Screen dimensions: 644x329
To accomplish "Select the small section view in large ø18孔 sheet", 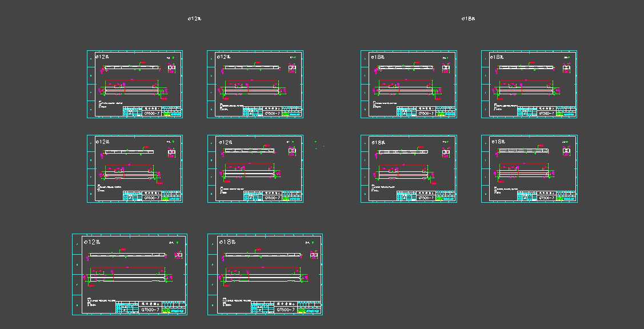I will 314,255.
